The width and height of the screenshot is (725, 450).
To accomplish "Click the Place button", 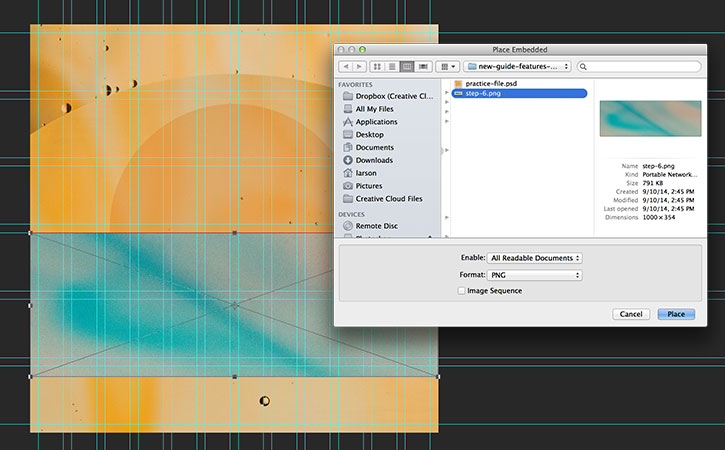I will pyautogui.click(x=676, y=314).
